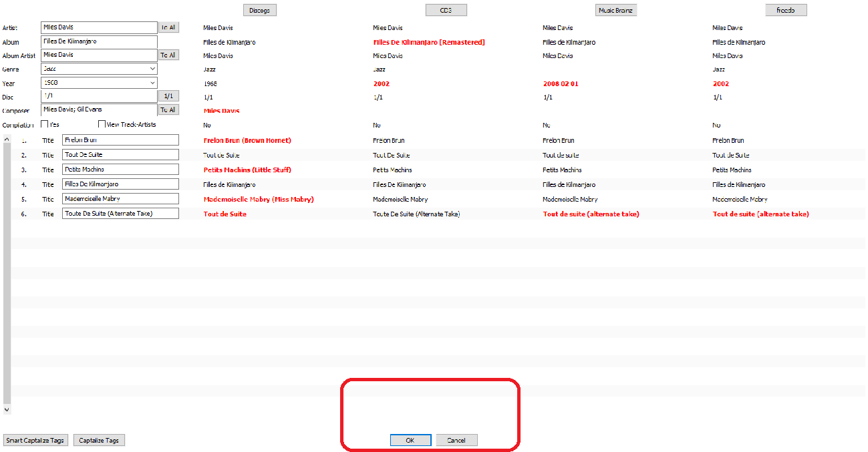The height and width of the screenshot is (452, 868).
Task: Select the track 1 title field Frelon Brun
Action: 120,140
